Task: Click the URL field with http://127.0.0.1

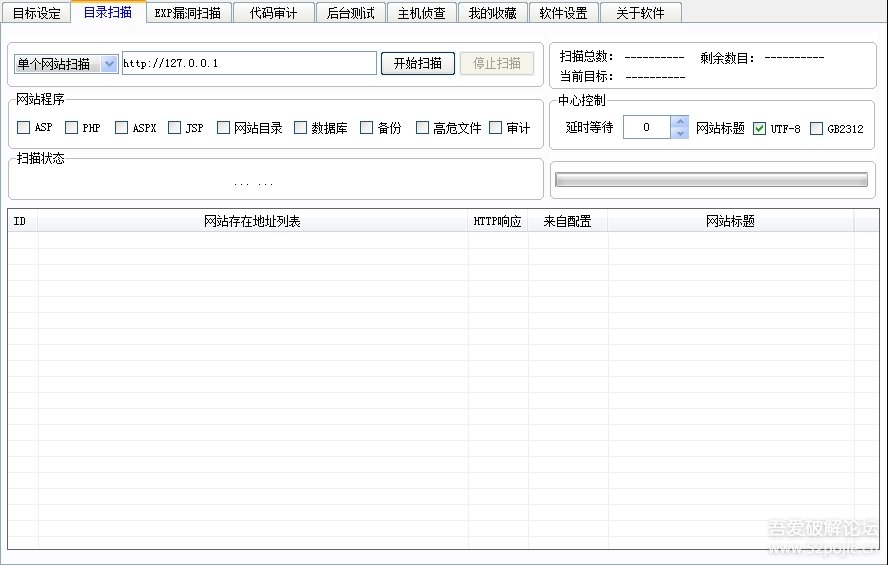Action: (x=249, y=63)
